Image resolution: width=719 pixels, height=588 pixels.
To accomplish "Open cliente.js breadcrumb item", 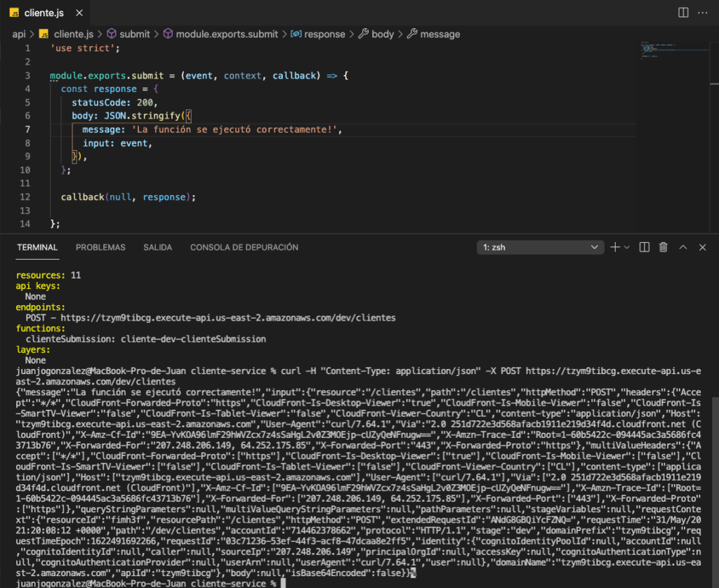I will point(73,34).
